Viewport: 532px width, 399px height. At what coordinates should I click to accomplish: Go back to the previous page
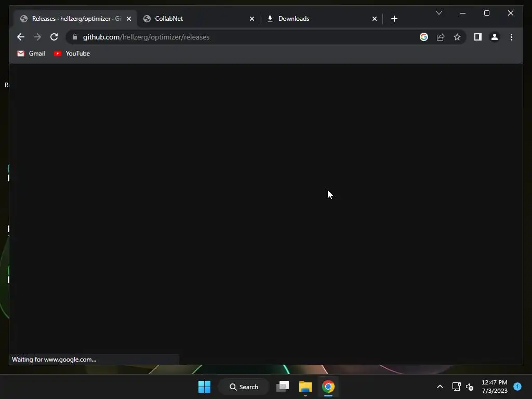pyautogui.click(x=21, y=37)
